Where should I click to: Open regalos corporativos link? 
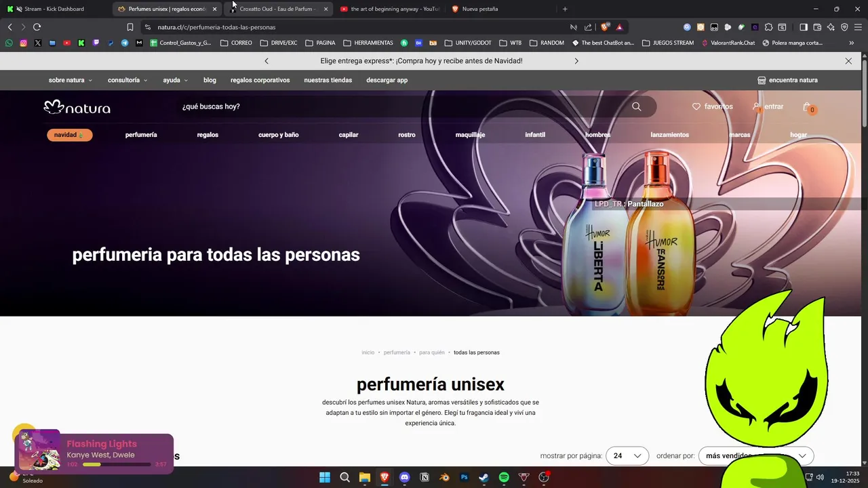click(260, 80)
